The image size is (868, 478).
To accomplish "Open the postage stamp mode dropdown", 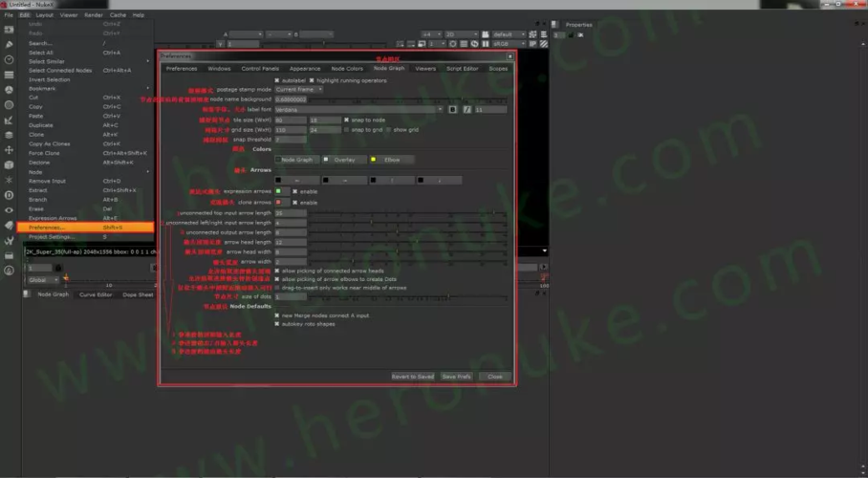I will [x=299, y=89].
